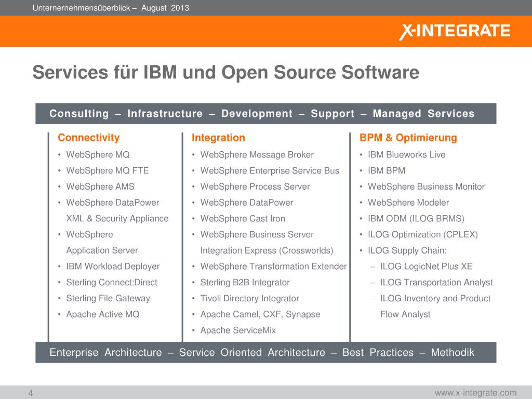The height and width of the screenshot is (399, 532).
Task: Select 'ILOG Inventory and Product' sub-item
Action: [435, 298]
